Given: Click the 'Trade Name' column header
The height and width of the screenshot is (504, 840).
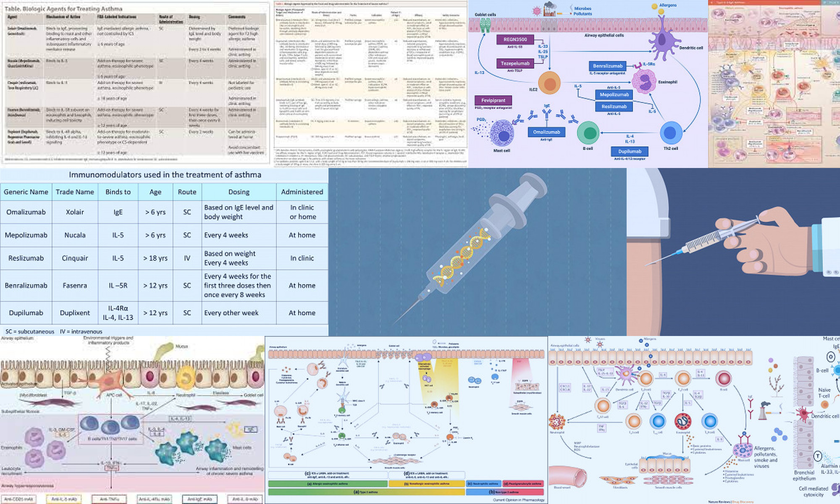Looking at the screenshot, I should [75, 192].
